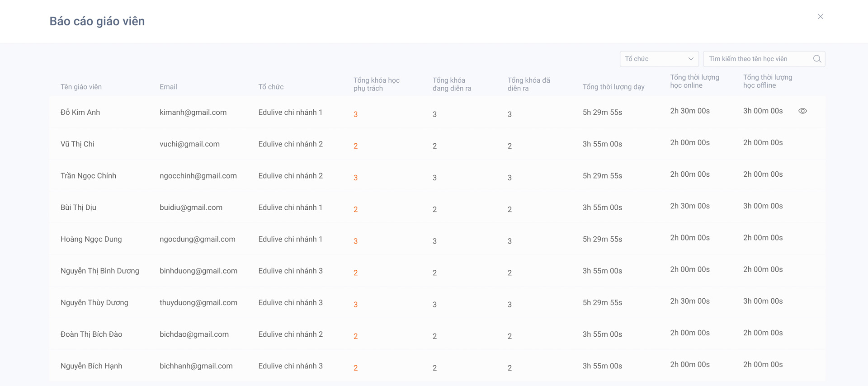The height and width of the screenshot is (386, 868).
Task: Open the orange course count for Vũ Thị Chi
Action: 356,146
